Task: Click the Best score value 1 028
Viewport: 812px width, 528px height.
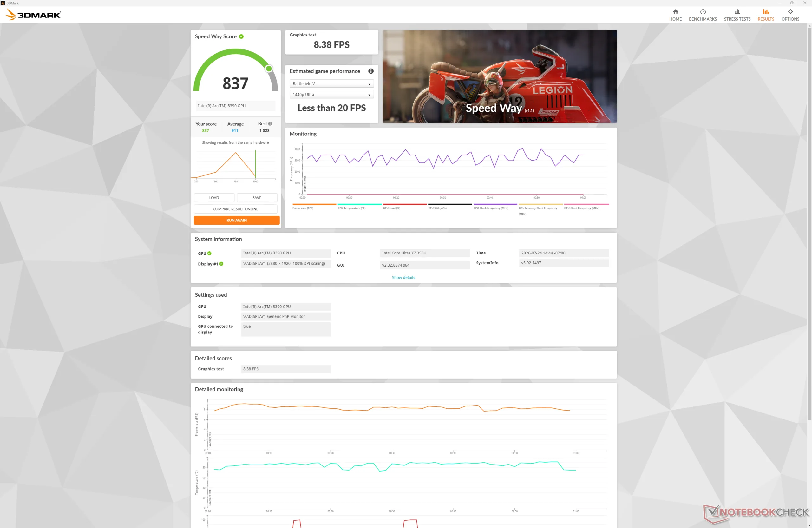Action: [x=264, y=130]
